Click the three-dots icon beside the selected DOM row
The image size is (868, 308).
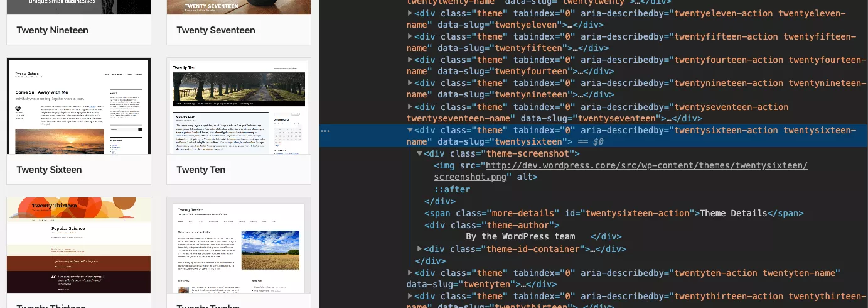324,131
